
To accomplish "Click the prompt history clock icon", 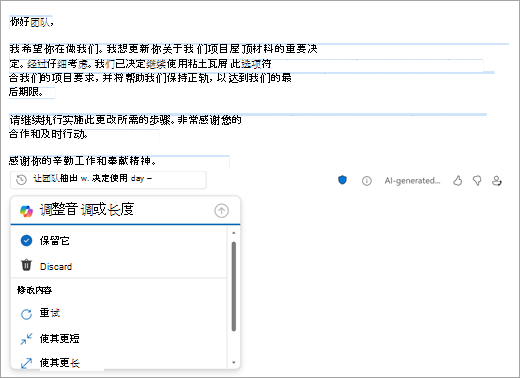I will 22,180.
